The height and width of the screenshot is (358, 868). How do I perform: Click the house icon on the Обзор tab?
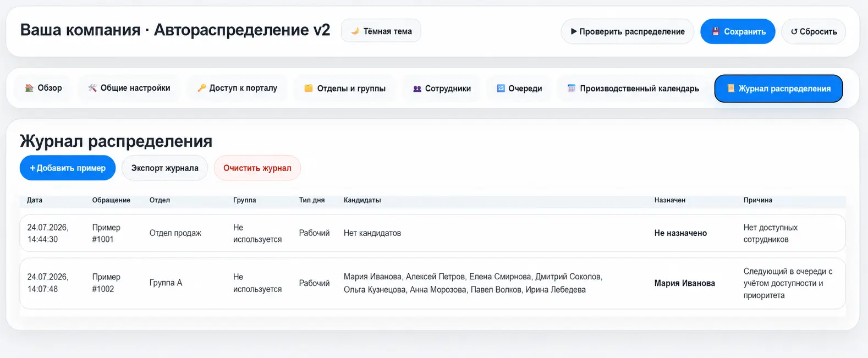pos(29,88)
